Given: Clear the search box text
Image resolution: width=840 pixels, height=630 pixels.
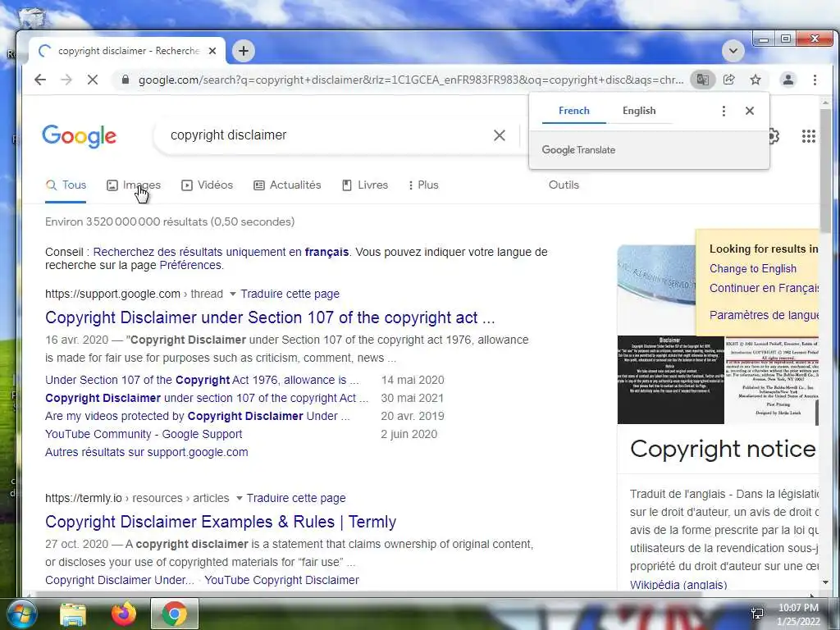Looking at the screenshot, I should coord(500,135).
